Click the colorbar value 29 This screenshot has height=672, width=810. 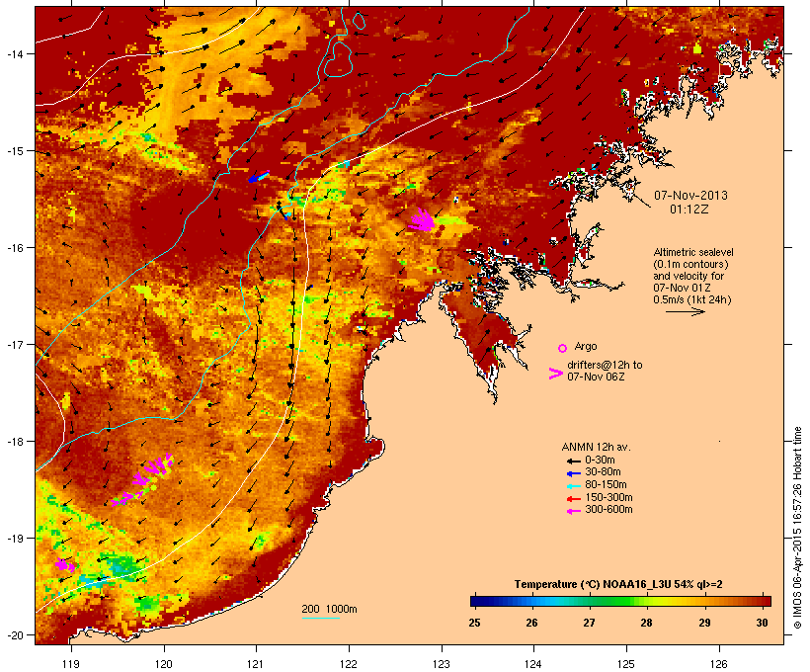704,623
